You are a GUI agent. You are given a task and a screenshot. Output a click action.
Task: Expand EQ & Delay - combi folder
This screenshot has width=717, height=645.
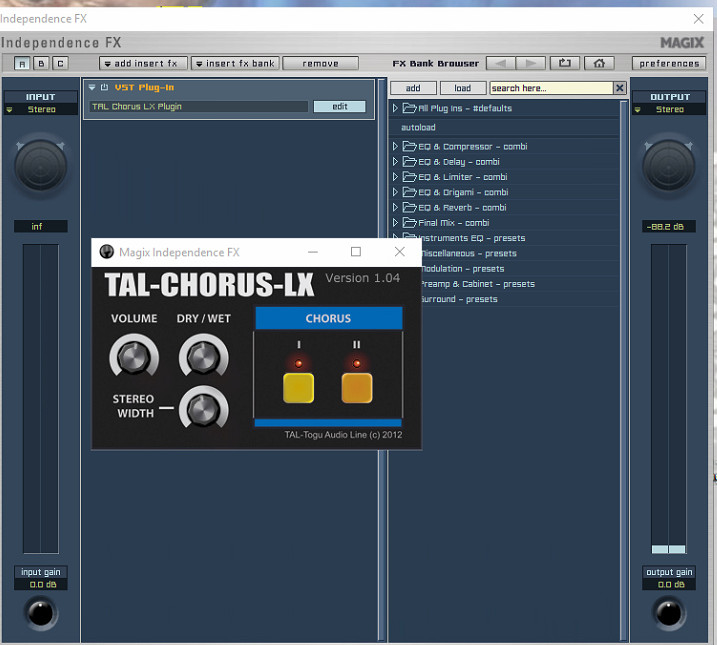(396, 161)
